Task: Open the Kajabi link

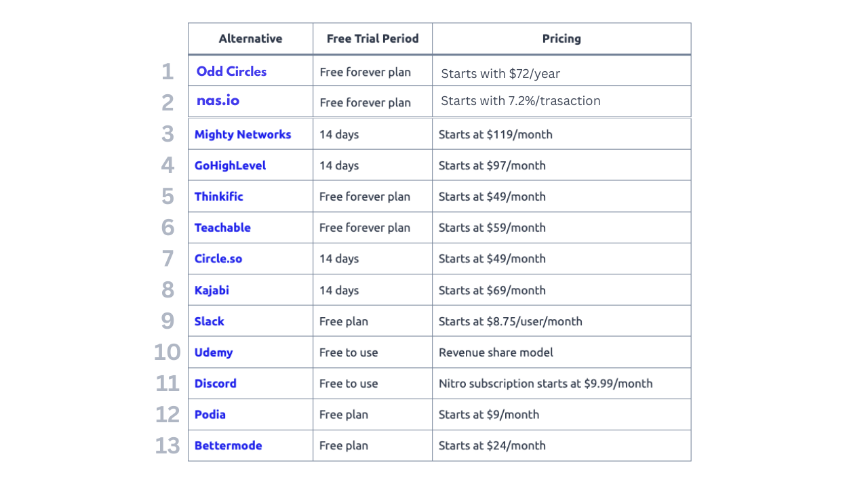Action: 212,290
